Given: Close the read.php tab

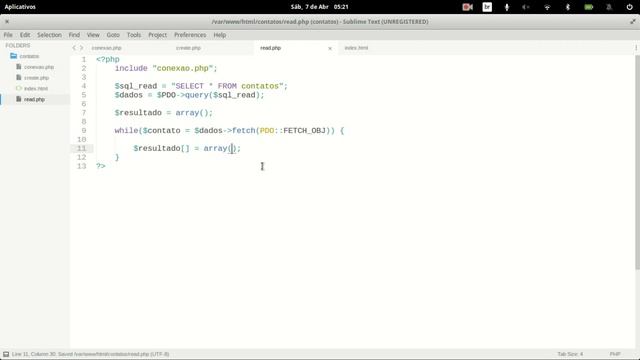Looking at the screenshot, I should (330, 49).
